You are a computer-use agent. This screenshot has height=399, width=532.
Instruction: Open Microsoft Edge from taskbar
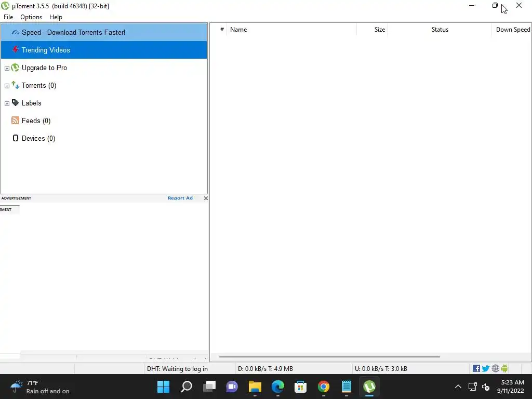click(278, 387)
